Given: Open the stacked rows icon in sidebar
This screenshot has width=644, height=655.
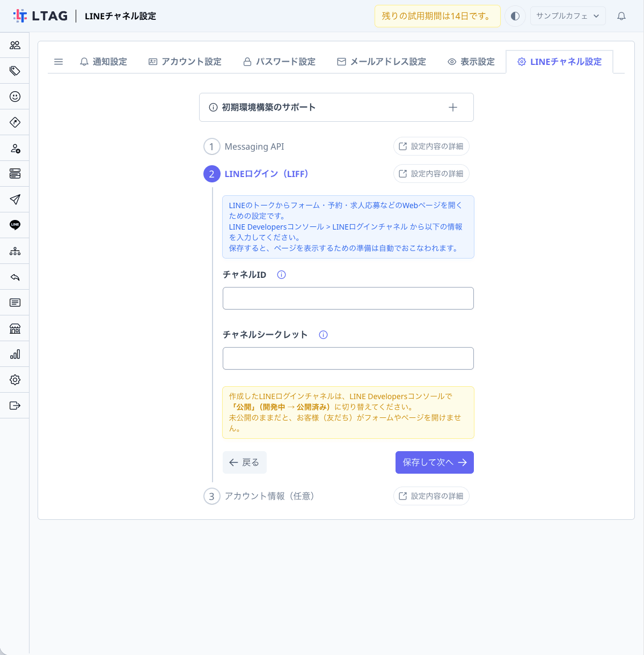Looking at the screenshot, I should pos(15,174).
